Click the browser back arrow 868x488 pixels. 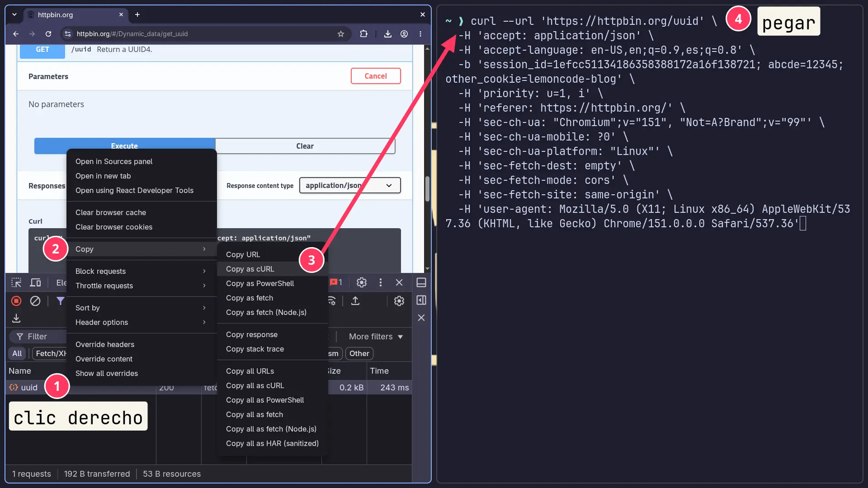click(x=16, y=34)
